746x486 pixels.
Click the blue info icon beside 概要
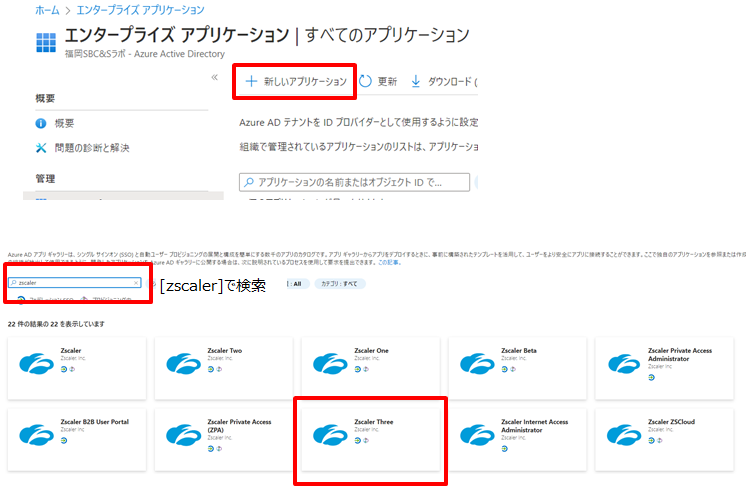(41, 124)
